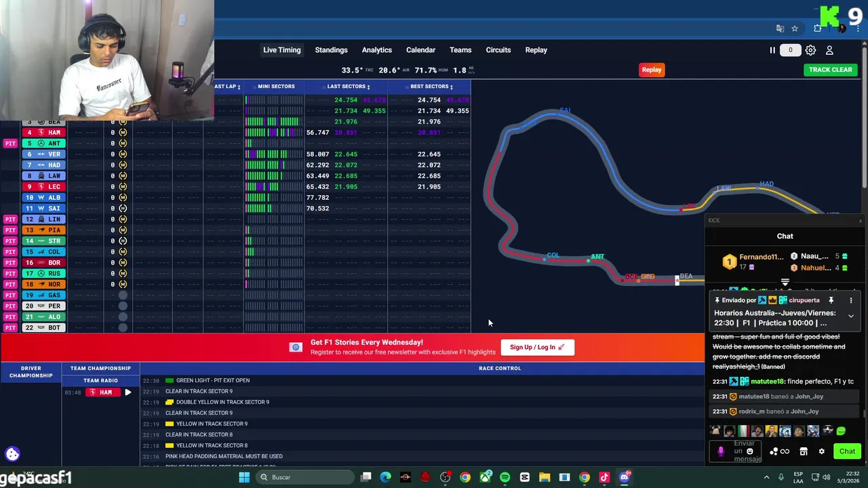Open the browser profile avatar

pos(842,28)
